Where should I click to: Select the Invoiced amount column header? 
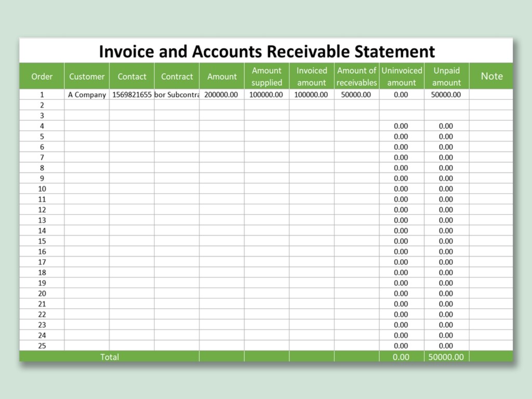tap(312, 76)
